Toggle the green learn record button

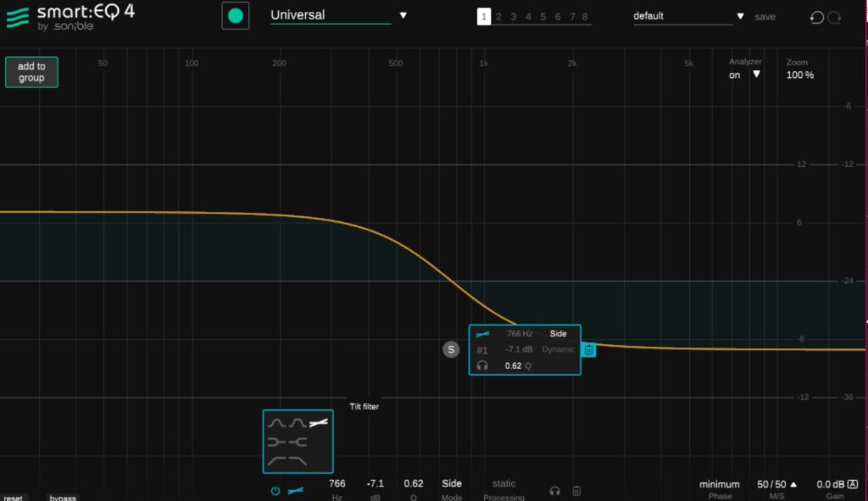click(x=236, y=16)
